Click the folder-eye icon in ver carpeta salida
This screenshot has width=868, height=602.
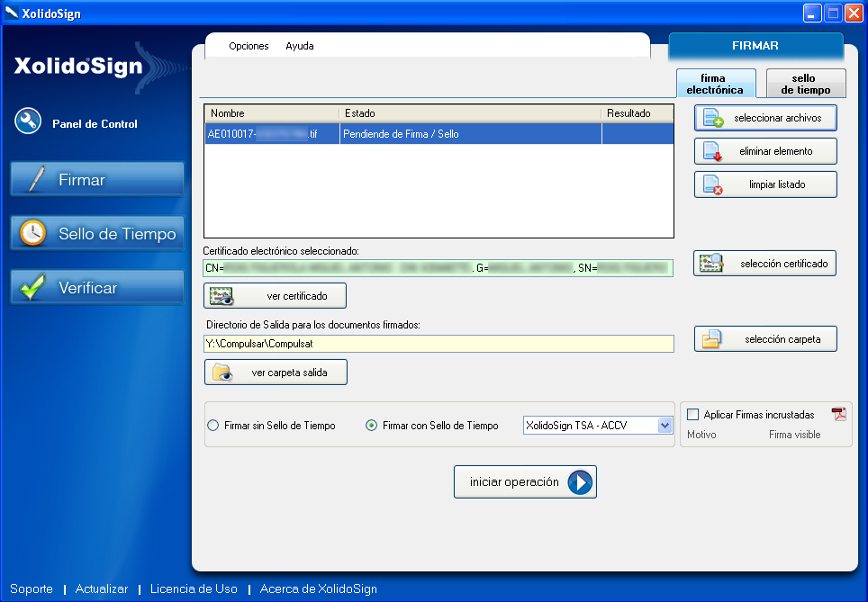pos(222,372)
